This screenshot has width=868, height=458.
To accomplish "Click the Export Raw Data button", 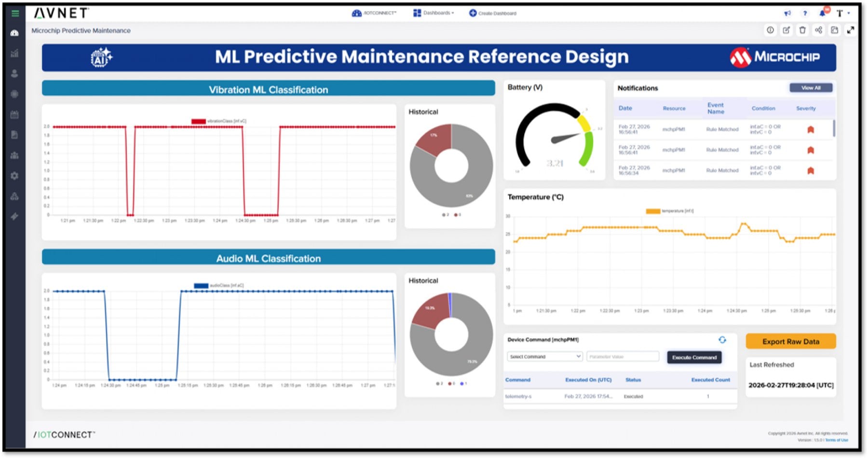I will pyautogui.click(x=790, y=342).
